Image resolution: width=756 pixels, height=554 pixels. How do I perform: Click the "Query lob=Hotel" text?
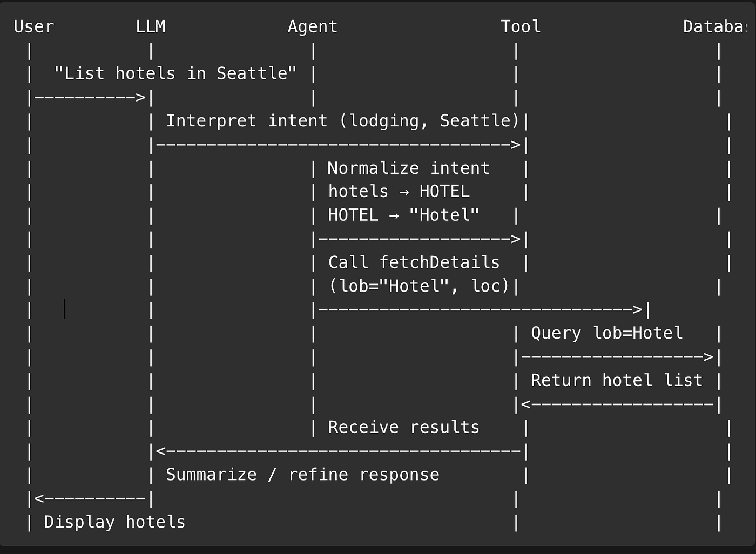(x=607, y=333)
